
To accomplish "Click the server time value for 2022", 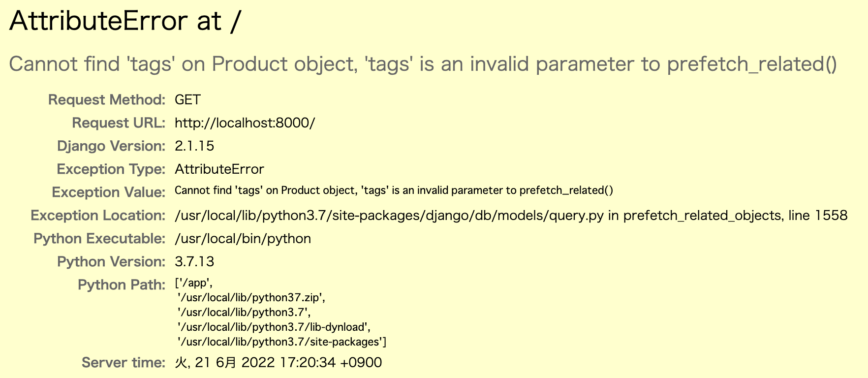I will (278, 363).
